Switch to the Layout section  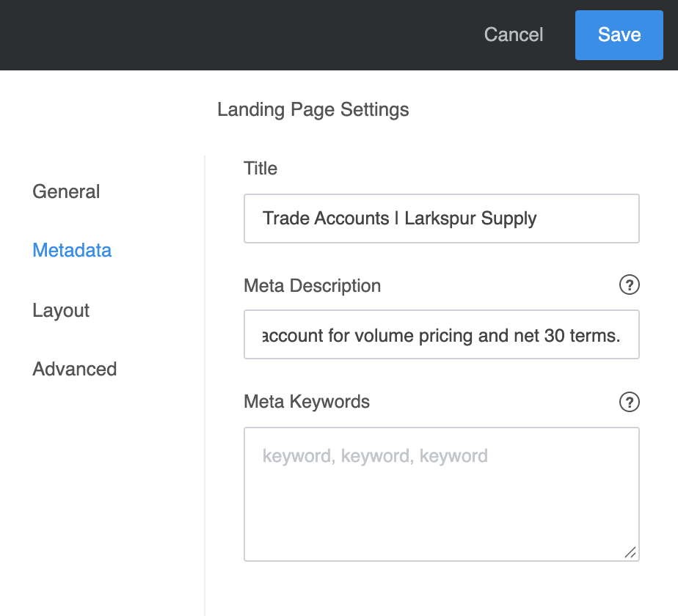point(61,310)
